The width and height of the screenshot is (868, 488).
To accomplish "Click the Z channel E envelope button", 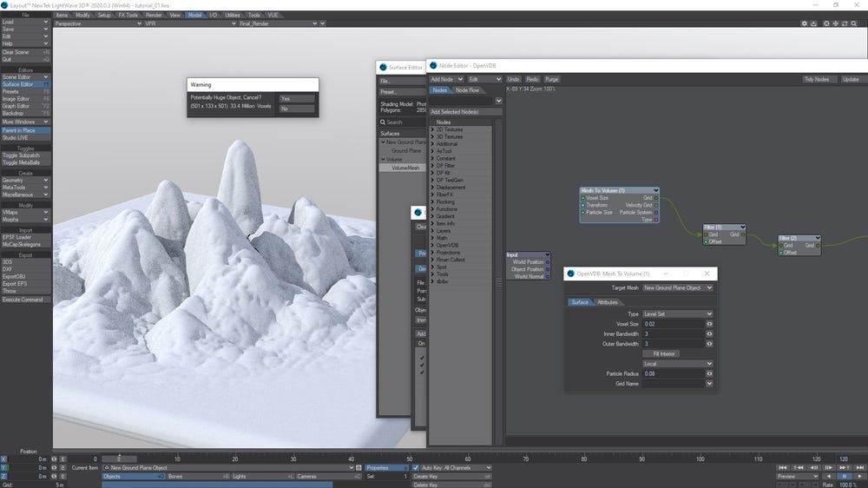I will click(62, 477).
